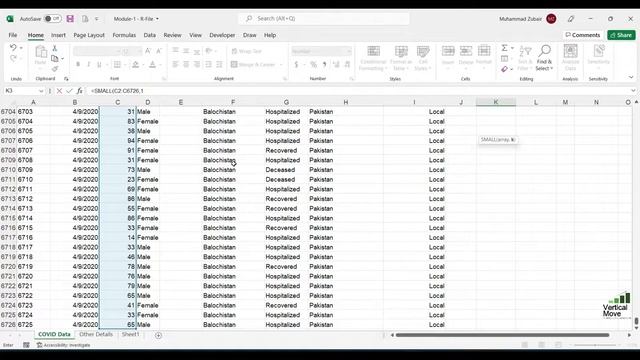Toggle the AutoSave switch
640x360 pixels.
52,19
